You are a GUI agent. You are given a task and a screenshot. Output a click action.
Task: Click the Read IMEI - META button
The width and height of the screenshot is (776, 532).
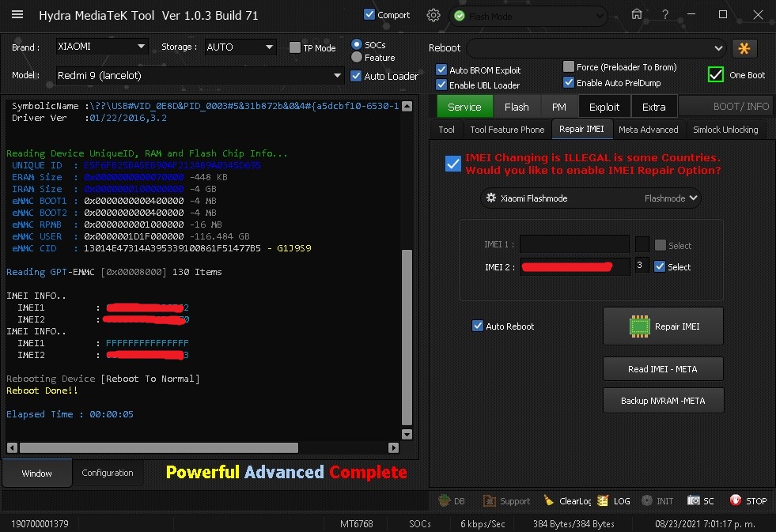(x=663, y=369)
